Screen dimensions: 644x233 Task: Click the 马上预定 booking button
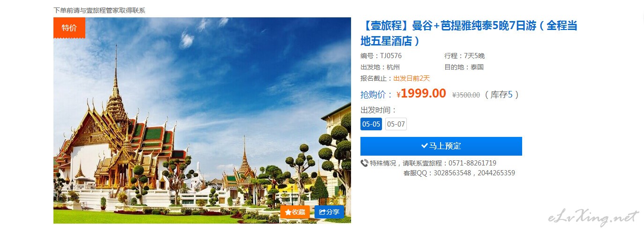441,146
